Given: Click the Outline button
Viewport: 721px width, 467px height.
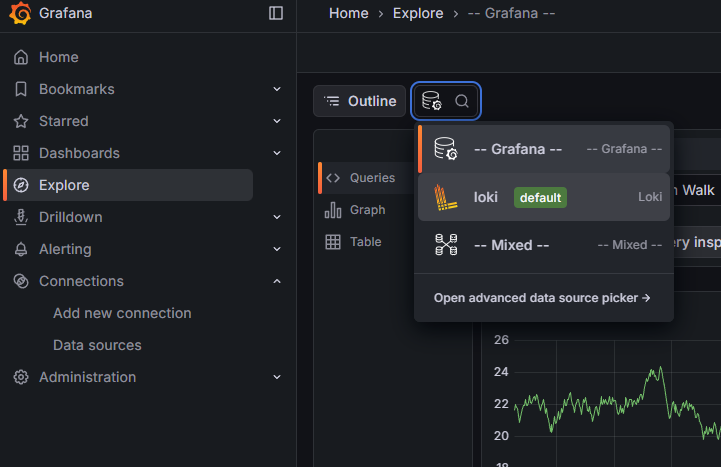Looking at the screenshot, I should (x=360, y=101).
